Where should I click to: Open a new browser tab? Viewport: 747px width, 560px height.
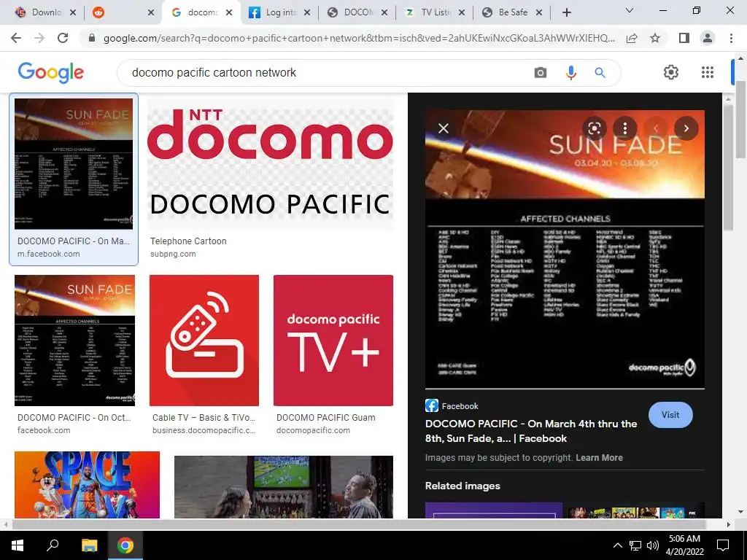point(566,12)
